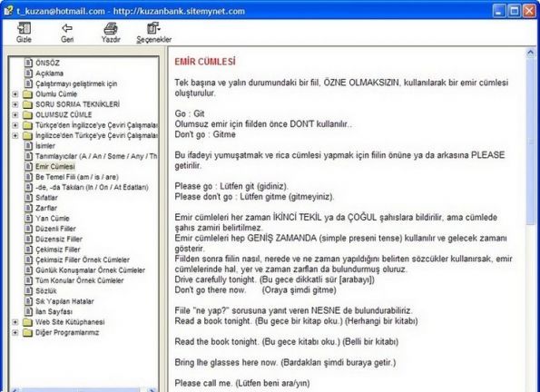Click the content pane scroll up arrow
Screen dimensions: 540x392
click(x=530, y=53)
